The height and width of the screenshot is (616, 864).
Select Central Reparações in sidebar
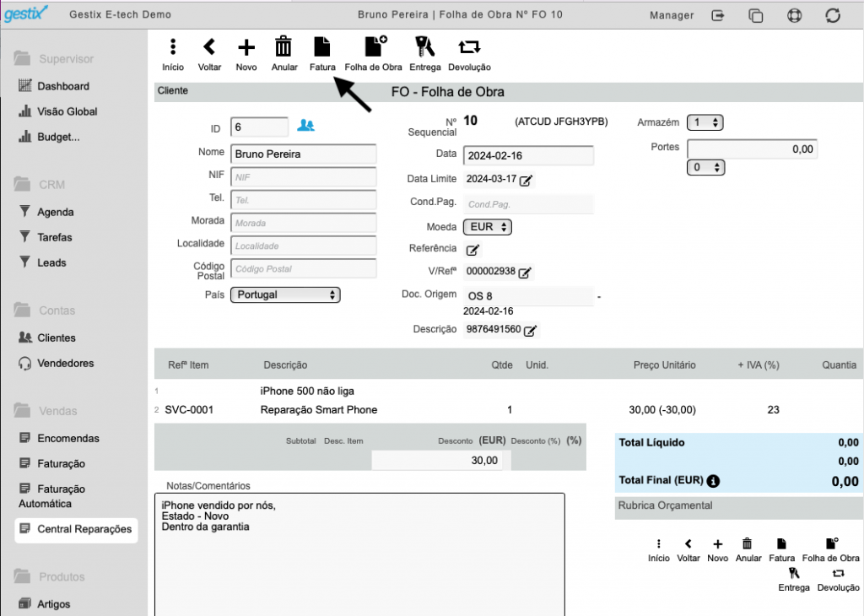tap(76, 529)
